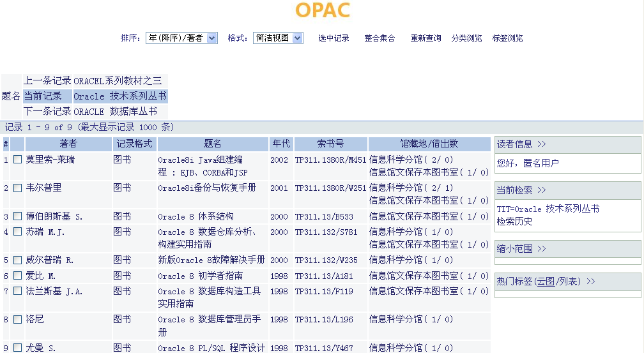
Task: Open title Oracle 8 体系结构
Action: coord(196,216)
